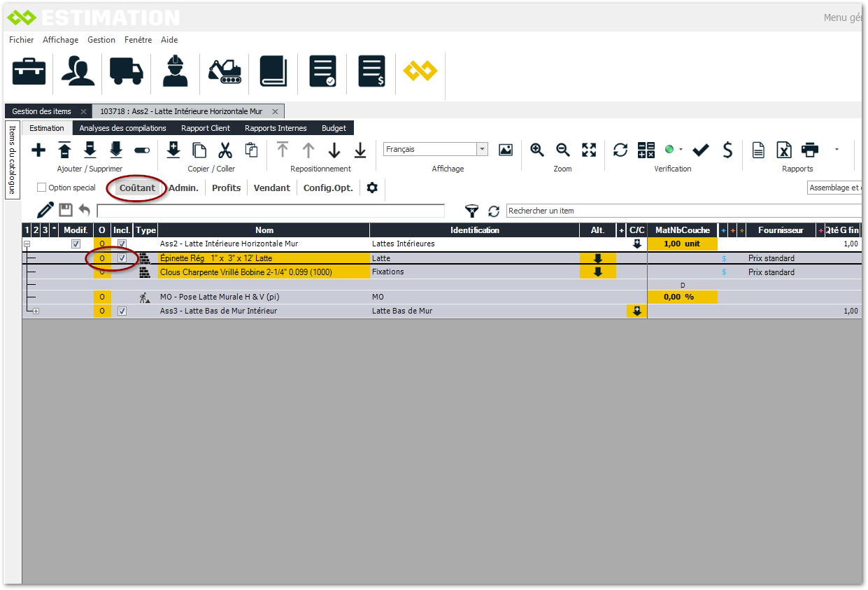Toggle Modif. checkbox on Ass2 row
The image size is (868, 590).
tap(76, 244)
